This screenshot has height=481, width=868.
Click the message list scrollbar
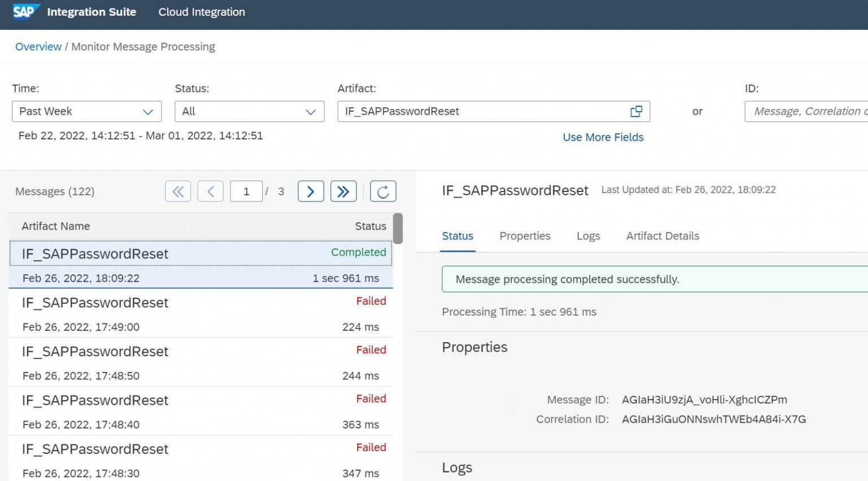[398, 229]
